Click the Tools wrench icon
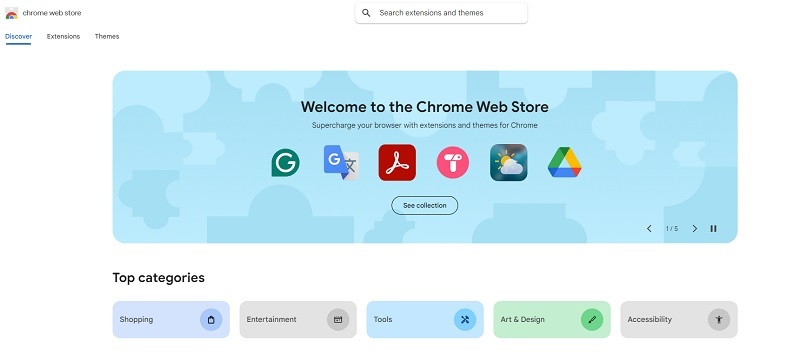Image resolution: width=800 pixels, height=361 pixels. point(465,320)
